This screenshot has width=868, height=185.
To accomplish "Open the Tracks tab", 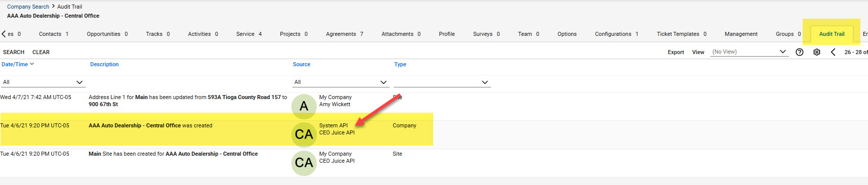I will [x=158, y=34].
